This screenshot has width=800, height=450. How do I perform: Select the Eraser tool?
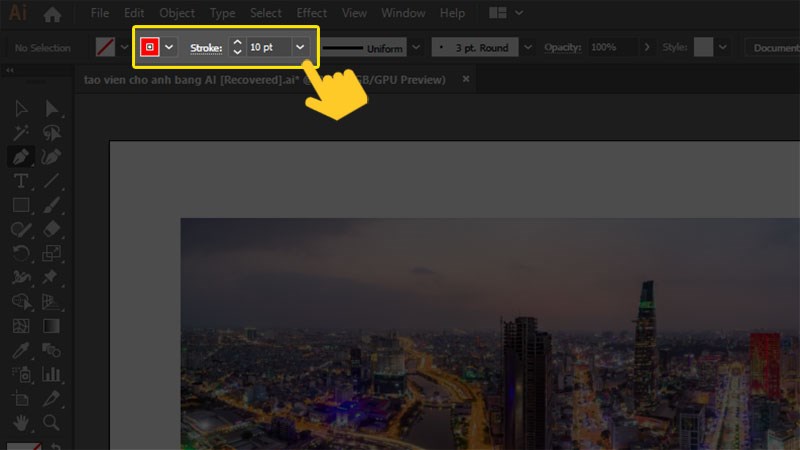[x=51, y=229]
